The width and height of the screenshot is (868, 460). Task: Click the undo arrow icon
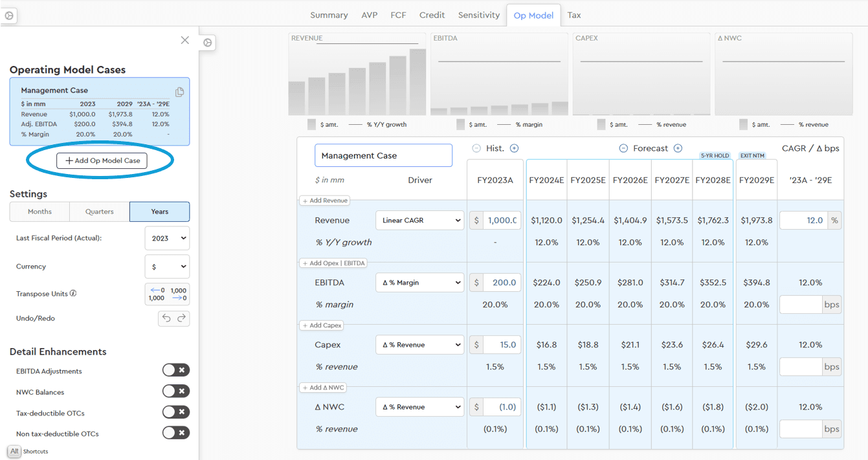[166, 318]
